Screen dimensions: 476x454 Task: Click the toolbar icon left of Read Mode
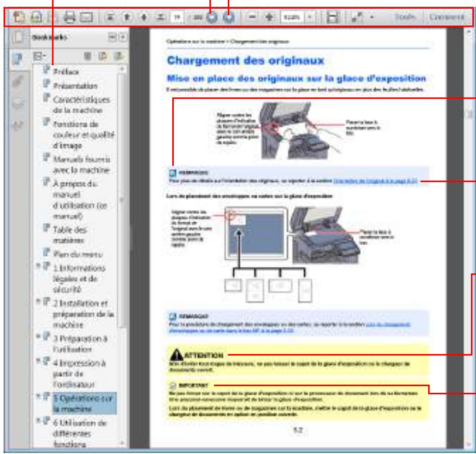(x=332, y=17)
